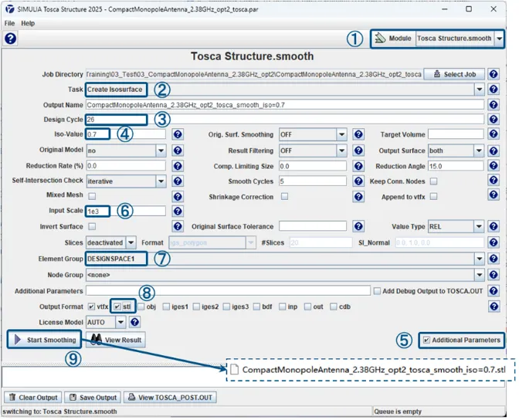519x420 pixels.
Task: Open help for Original Model option
Action: (178, 151)
